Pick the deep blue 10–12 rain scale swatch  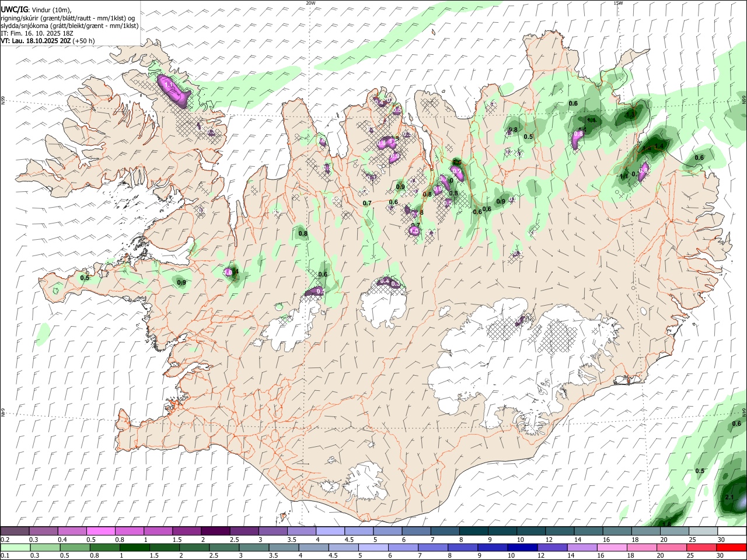click(522, 547)
